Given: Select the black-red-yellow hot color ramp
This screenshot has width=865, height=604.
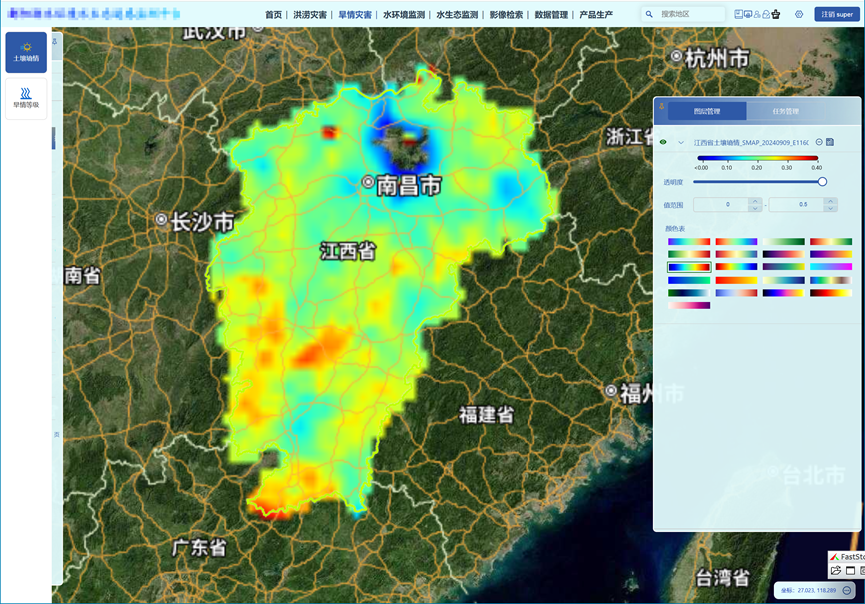Looking at the screenshot, I should point(831,293).
